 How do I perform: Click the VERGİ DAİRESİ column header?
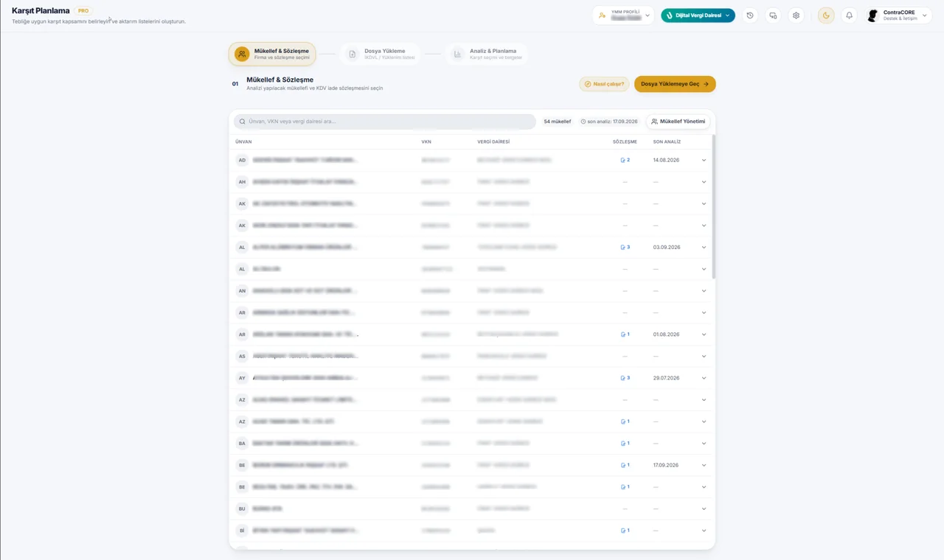(x=493, y=141)
